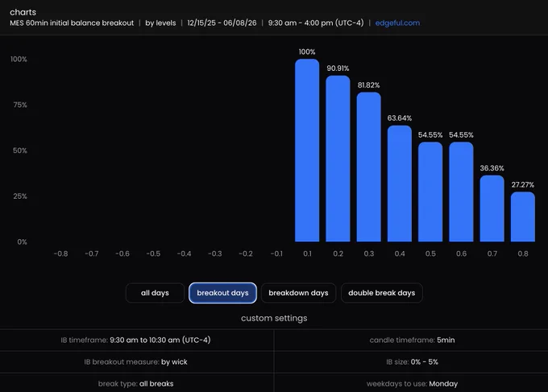Click the IB timeframe setting value
Screen dimensions: 548x392
(160, 340)
